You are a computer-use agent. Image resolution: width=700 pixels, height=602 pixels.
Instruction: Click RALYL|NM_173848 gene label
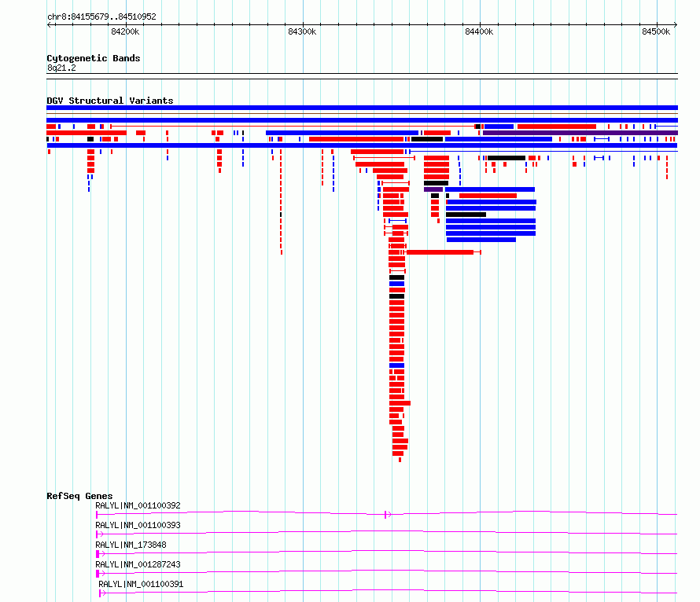click(x=131, y=545)
